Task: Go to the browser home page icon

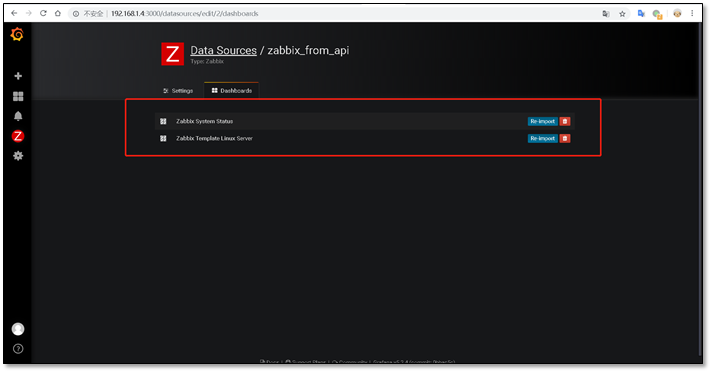Action: (58, 14)
